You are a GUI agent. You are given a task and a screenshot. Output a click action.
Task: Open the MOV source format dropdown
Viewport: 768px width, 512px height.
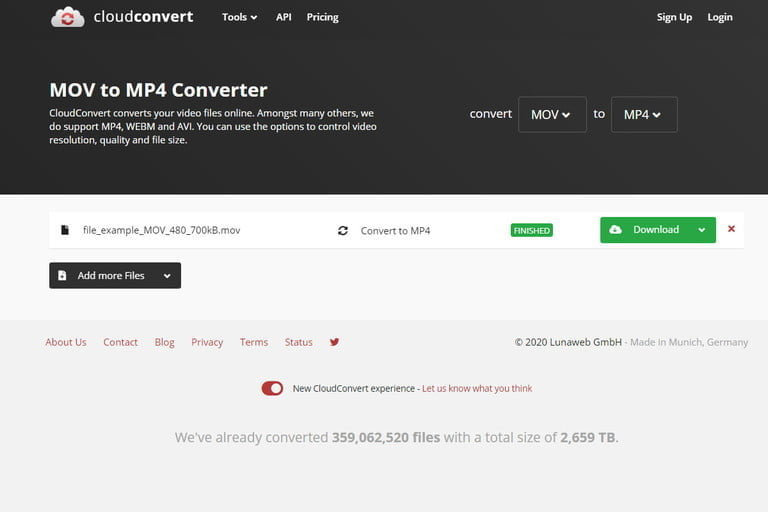click(x=551, y=115)
